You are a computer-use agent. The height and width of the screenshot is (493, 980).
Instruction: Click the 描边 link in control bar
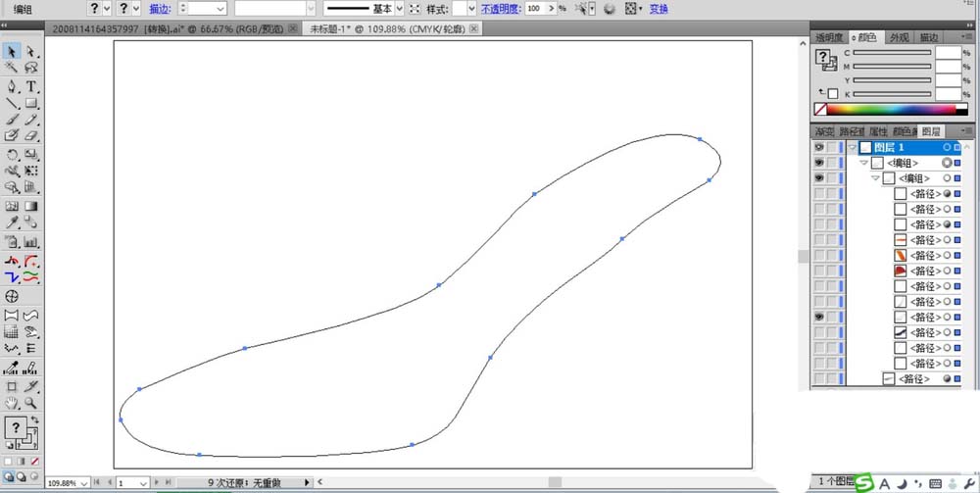159,9
